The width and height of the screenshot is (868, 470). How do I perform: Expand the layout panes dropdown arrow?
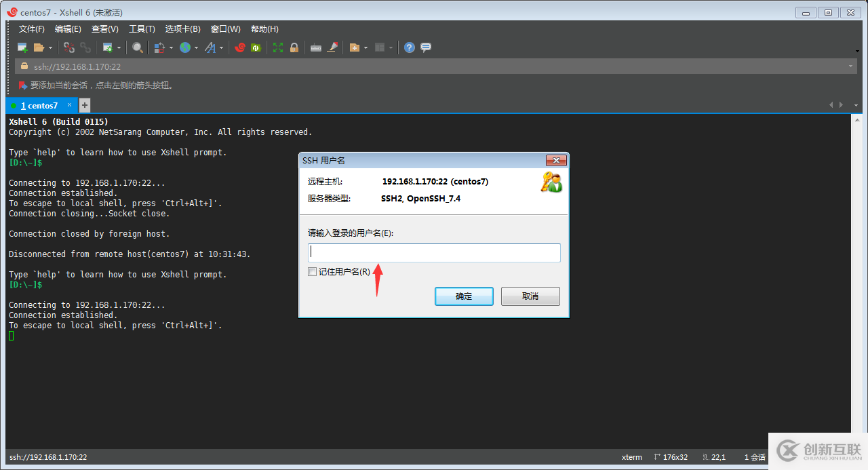[391, 47]
